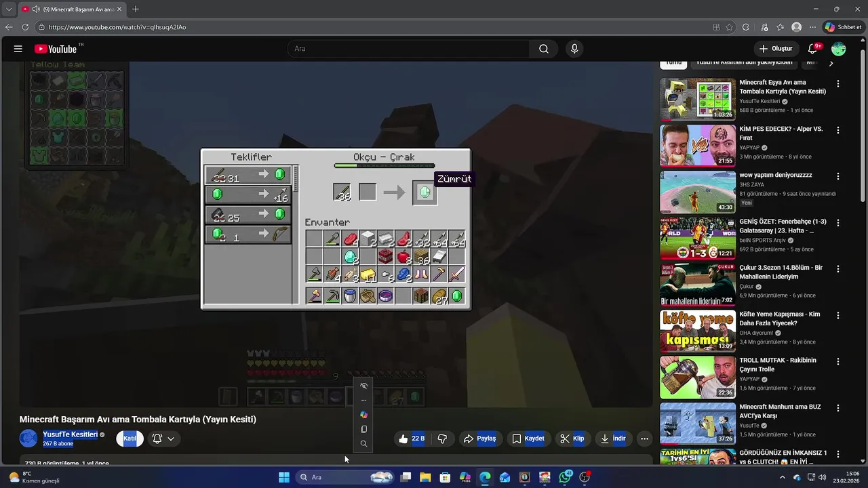Image resolution: width=868 pixels, height=488 pixels.
Task: Join the channel via Katıl button
Action: [x=130, y=439]
